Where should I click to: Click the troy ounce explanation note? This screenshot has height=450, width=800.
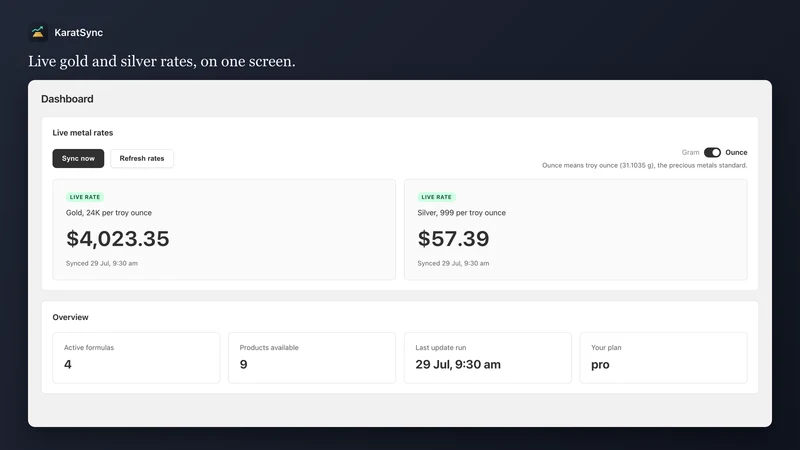pos(644,165)
